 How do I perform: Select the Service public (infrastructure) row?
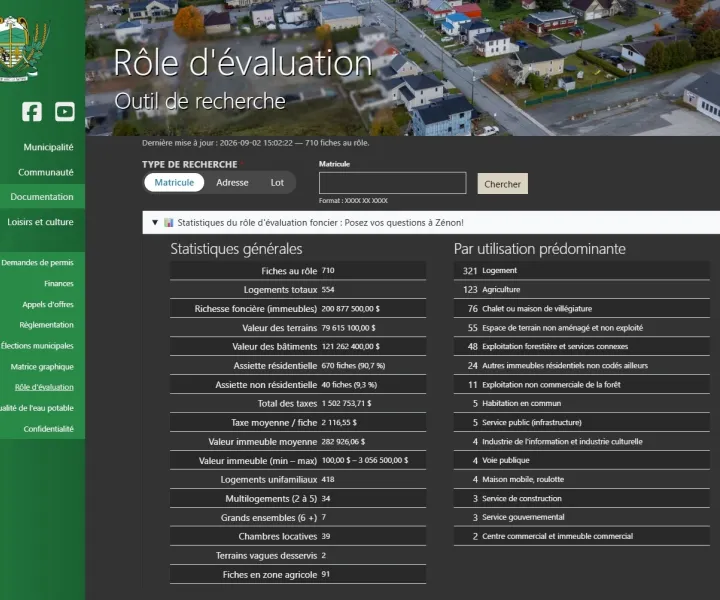tap(582, 423)
